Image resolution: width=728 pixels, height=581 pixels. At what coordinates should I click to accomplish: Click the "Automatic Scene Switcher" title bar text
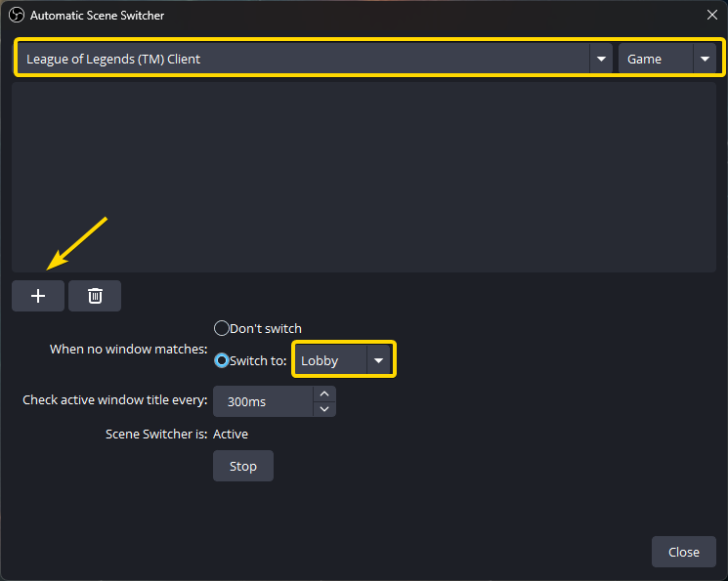coord(97,16)
